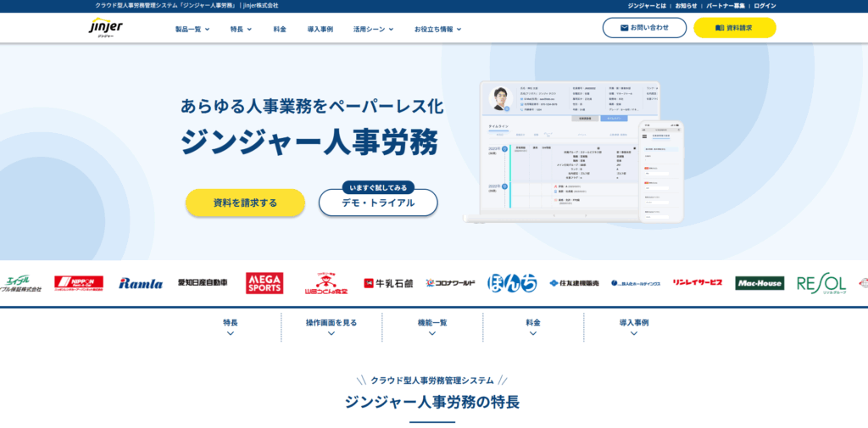Viewport: 868px width, 428px height.
Task: Click the NIPPON Rent-A-Car logo
Action: (79, 283)
